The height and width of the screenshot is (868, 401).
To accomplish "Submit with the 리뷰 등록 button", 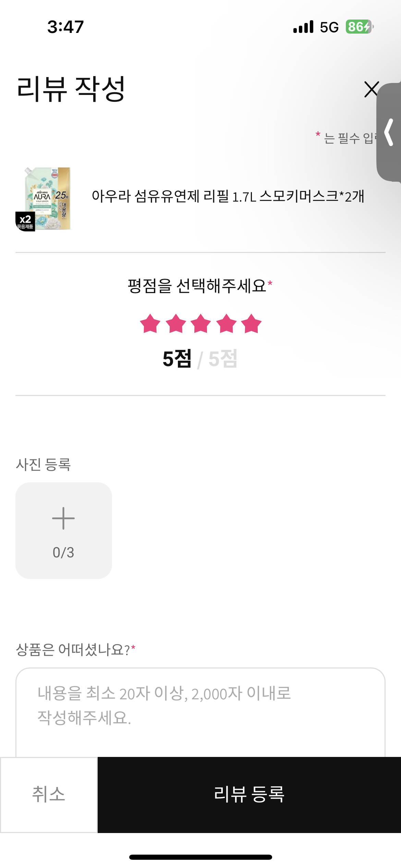I will tap(249, 795).
